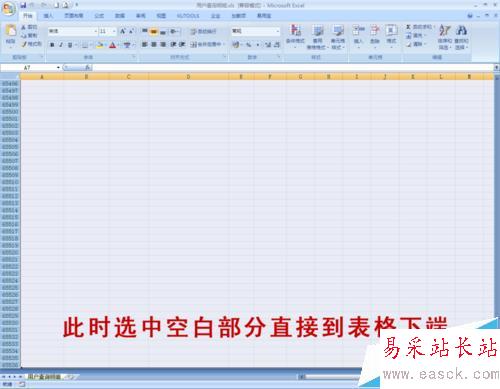This screenshot has width=500, height=389.
Task: Open the Conditional Formatting icon
Action: pos(295,30)
